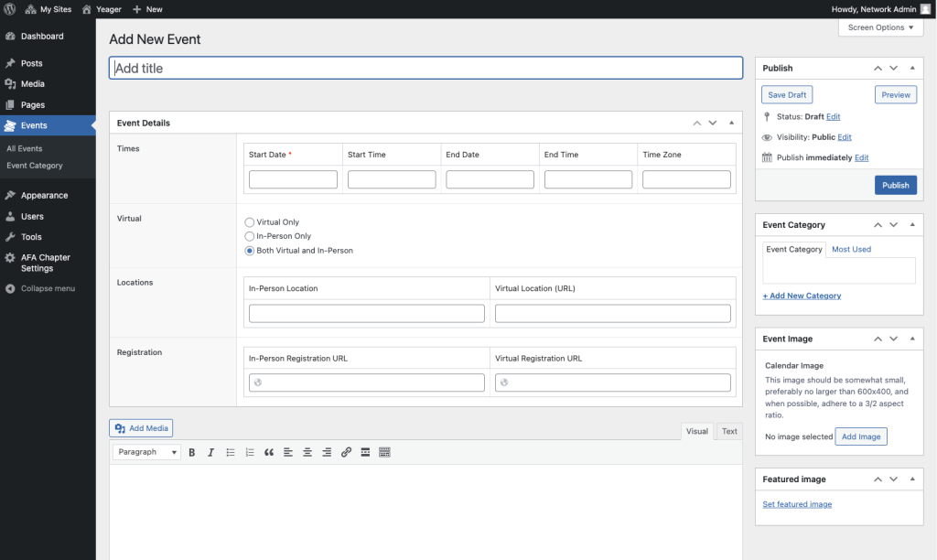Viewport: 937px width, 560px height.
Task: Select the Event Category tab
Action: click(x=794, y=249)
